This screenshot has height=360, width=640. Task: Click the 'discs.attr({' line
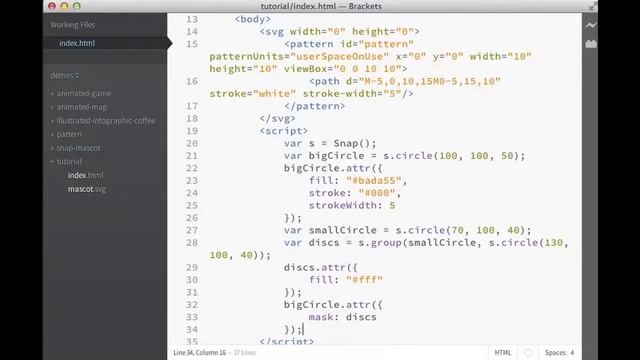(321, 267)
